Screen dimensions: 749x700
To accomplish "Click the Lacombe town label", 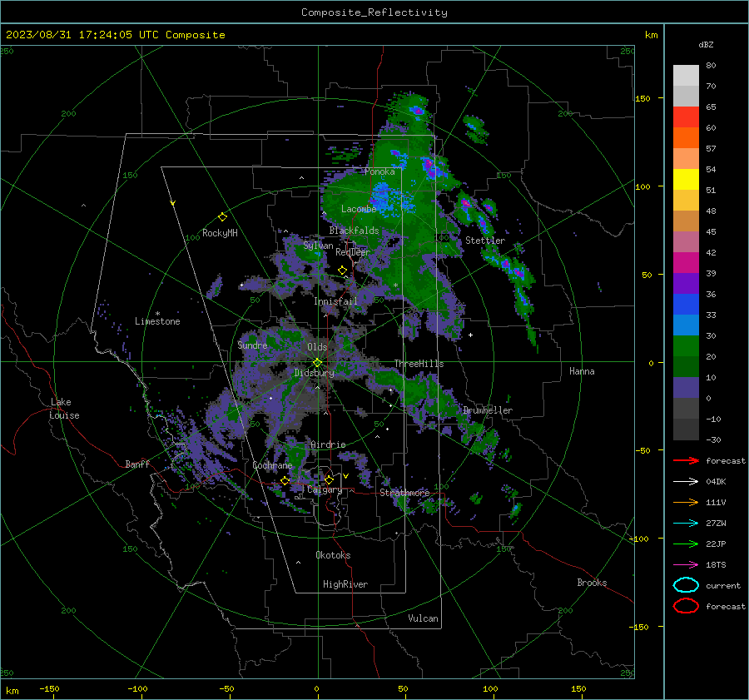I will (359, 209).
